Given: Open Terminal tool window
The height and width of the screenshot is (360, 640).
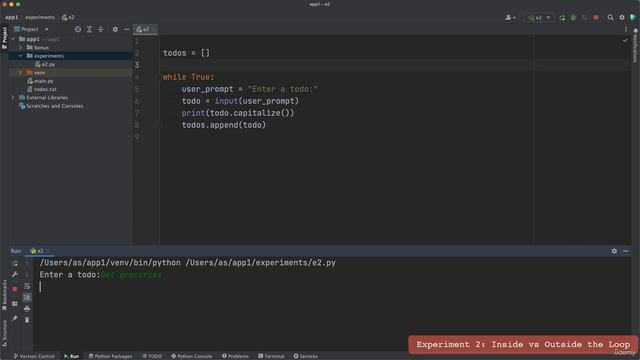Looking at the screenshot, I should (271, 356).
